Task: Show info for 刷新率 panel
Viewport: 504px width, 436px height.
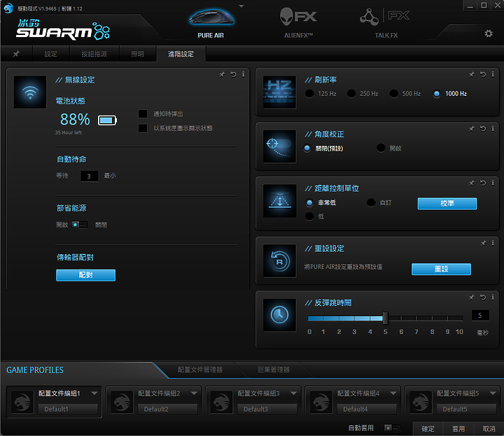Action: pyautogui.click(x=493, y=75)
